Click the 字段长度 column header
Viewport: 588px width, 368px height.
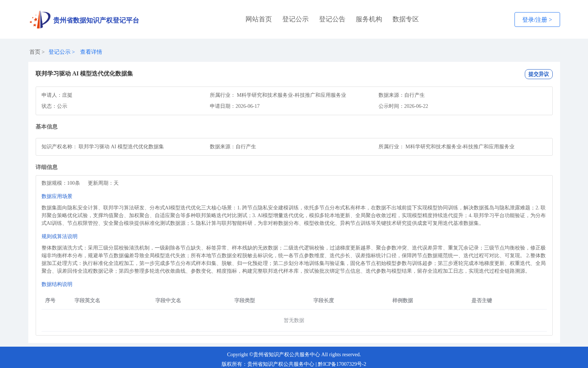click(324, 300)
